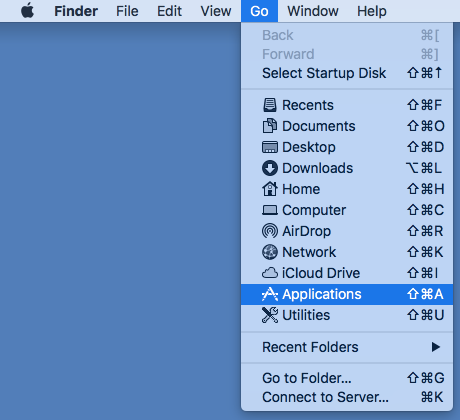
Task: Open the Help menu
Action: tap(372, 11)
